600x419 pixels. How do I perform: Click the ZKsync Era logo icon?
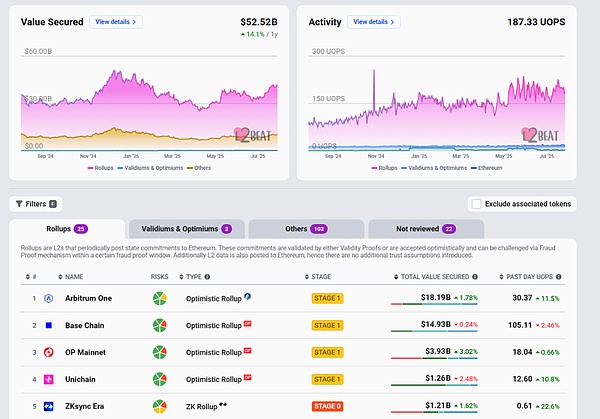49,407
